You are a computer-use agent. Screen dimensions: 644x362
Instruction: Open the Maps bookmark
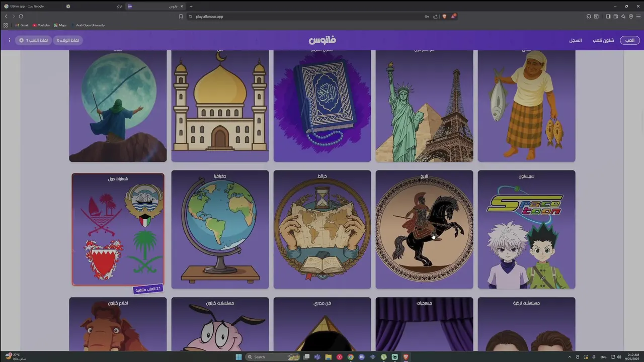click(60, 25)
